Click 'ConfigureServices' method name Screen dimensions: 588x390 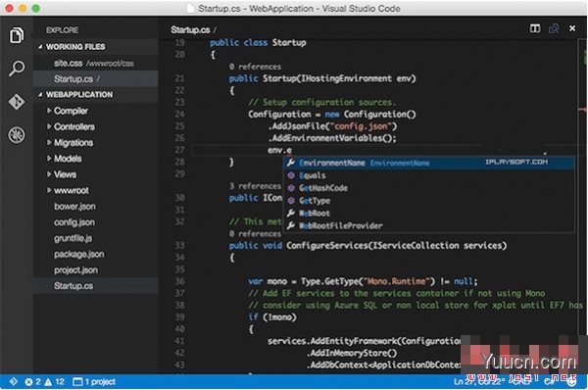pos(326,246)
